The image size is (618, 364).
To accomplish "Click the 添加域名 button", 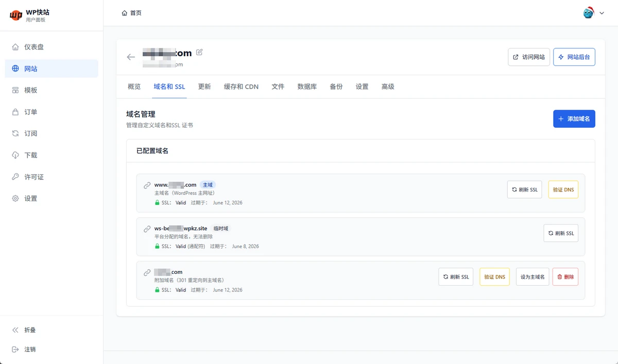I will click(574, 118).
